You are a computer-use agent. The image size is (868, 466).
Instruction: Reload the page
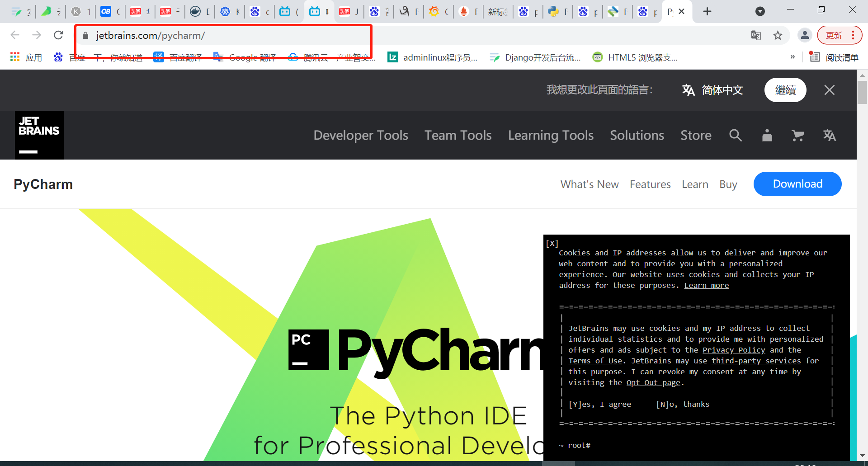point(58,35)
